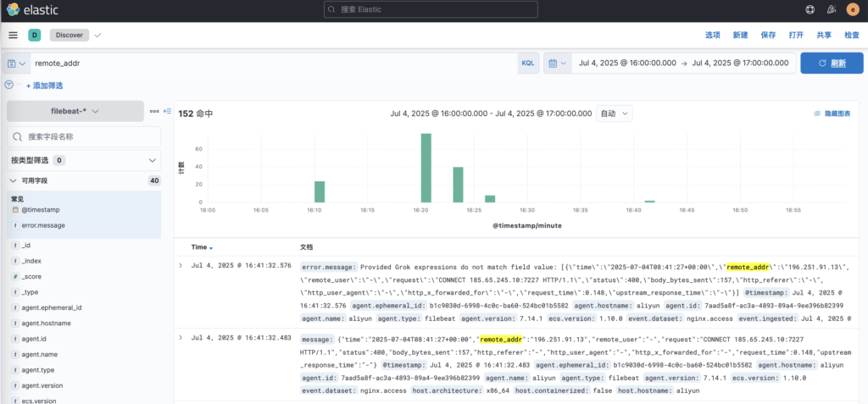Viewport: 868px width, 404px height.
Task: Click 打开 in top menu
Action: (x=796, y=35)
